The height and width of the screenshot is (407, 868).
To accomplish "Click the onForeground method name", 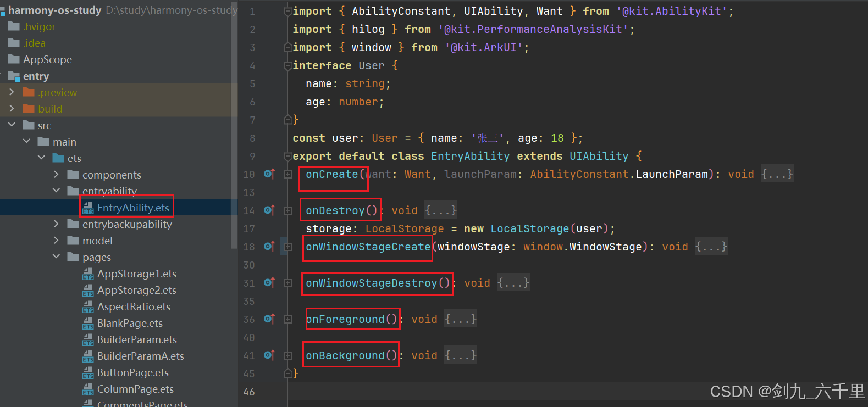I will coord(345,319).
